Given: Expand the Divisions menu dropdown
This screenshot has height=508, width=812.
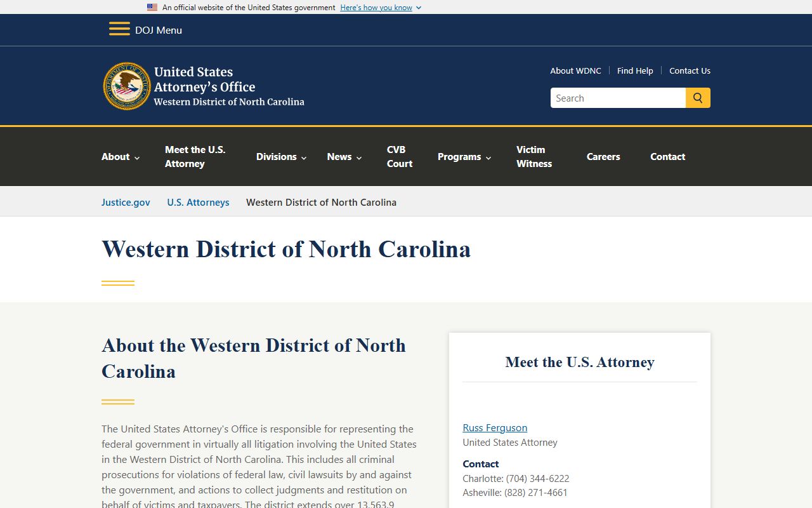Looking at the screenshot, I should [281, 157].
